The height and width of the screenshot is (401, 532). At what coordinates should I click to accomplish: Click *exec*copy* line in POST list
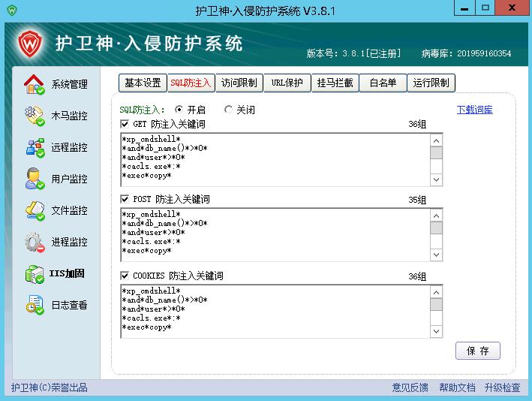point(147,251)
